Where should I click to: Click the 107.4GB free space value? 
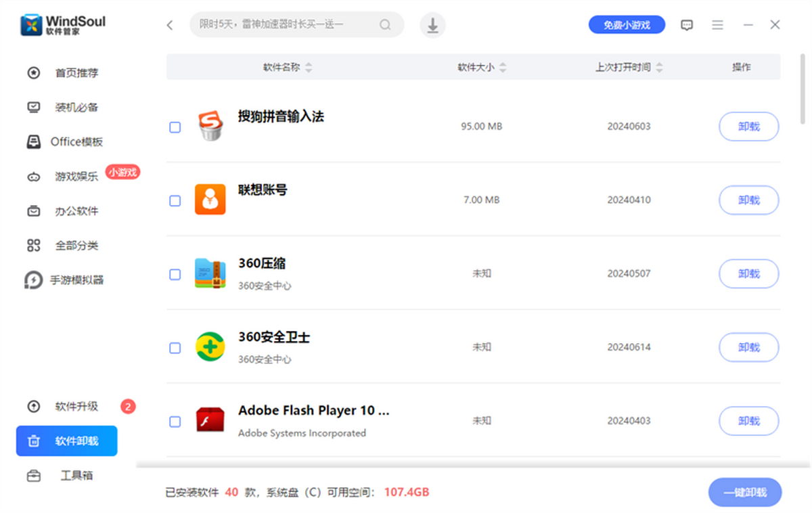[406, 492]
